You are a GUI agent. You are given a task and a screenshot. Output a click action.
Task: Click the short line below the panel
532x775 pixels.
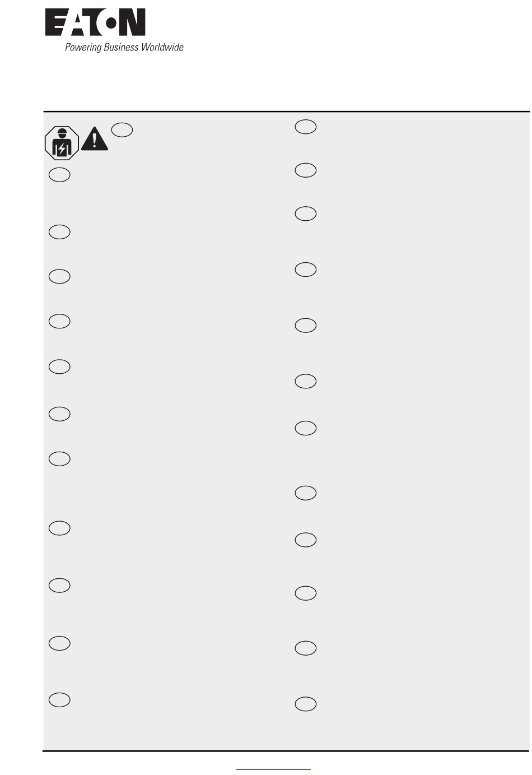[273, 771]
